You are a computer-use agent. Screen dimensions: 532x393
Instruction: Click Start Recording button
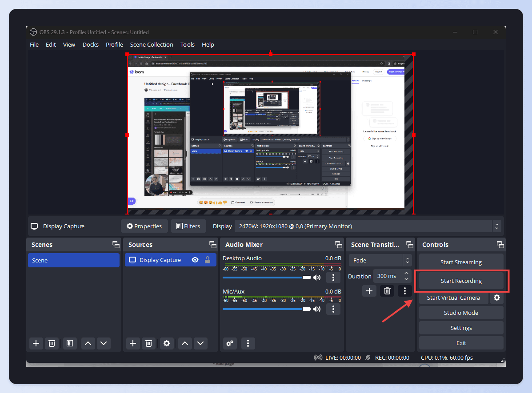[x=461, y=281]
